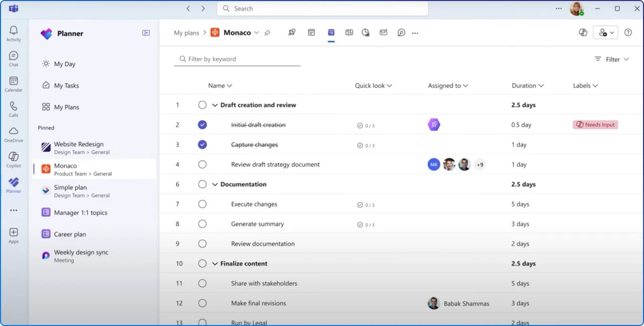This screenshot has height=326, width=644.
Task: Collapse the 'Draft creation and review' section
Action: point(215,105)
